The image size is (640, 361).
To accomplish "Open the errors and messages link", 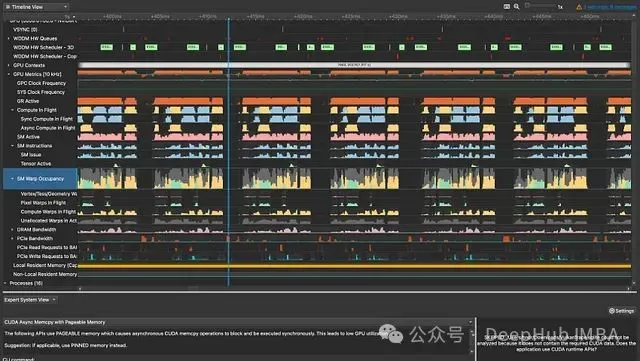I will (610, 7).
